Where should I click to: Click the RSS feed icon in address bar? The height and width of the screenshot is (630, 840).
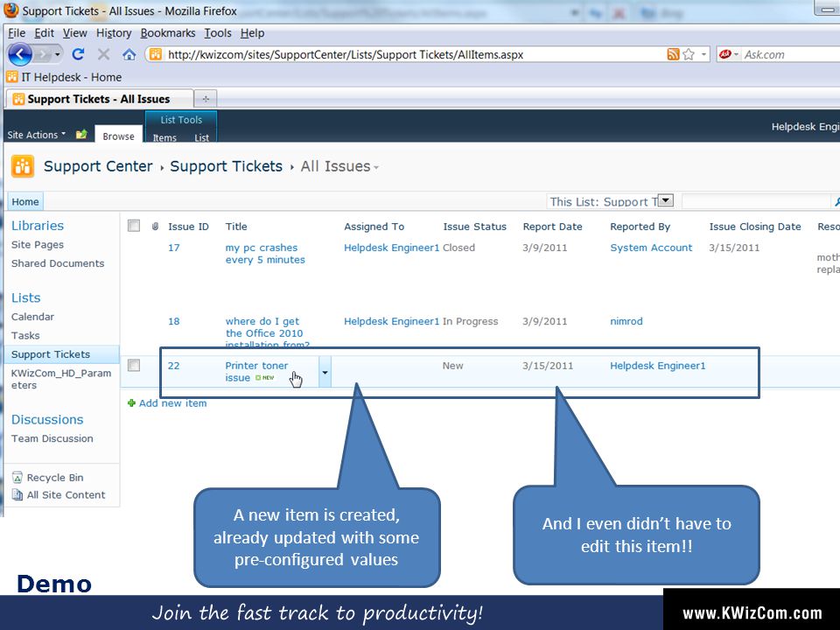click(x=674, y=54)
